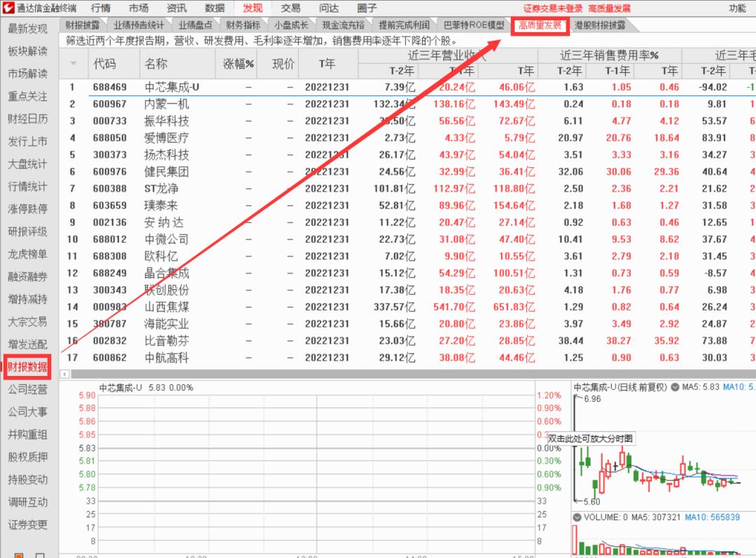756x558 pixels.
Task: Click the orange square icon in bottom-left corner
Action: coord(18,556)
